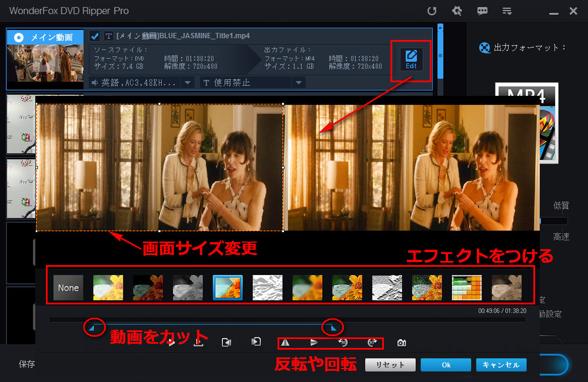Rotate video 90 degrees counterclockwise
The width and height of the screenshot is (588, 382).
pos(343,343)
